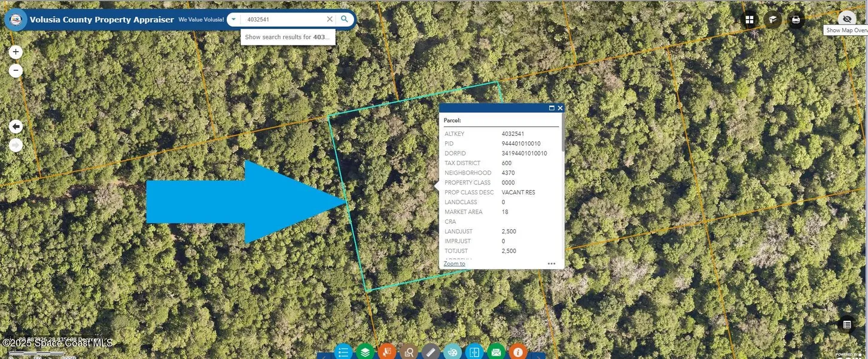
Task: Maximize the Parcel popup window
Action: [x=552, y=108]
